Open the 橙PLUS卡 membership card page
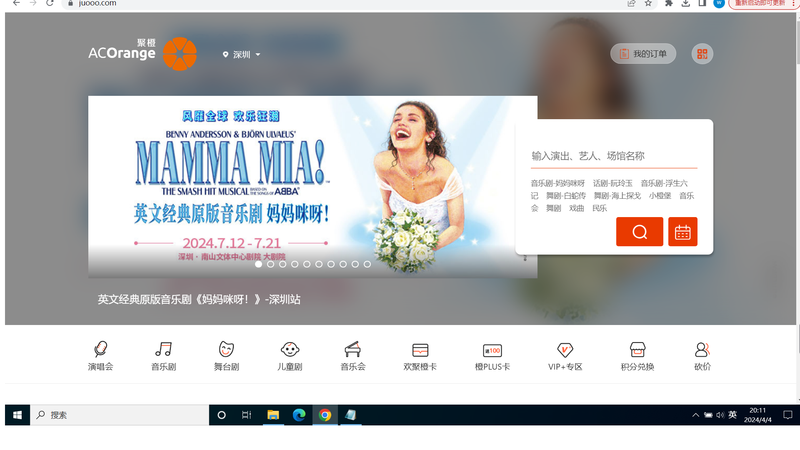Viewport: 800px width, 450px height. [492, 356]
